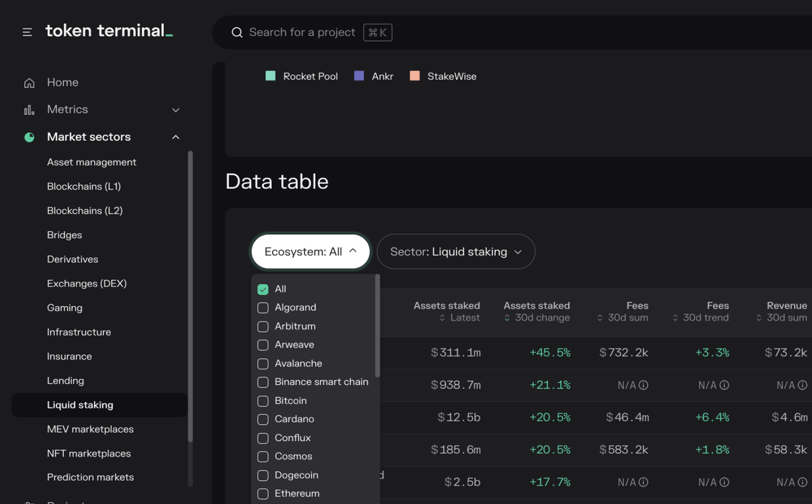Click the token terminal logo
812x504 pixels.
coord(108,30)
